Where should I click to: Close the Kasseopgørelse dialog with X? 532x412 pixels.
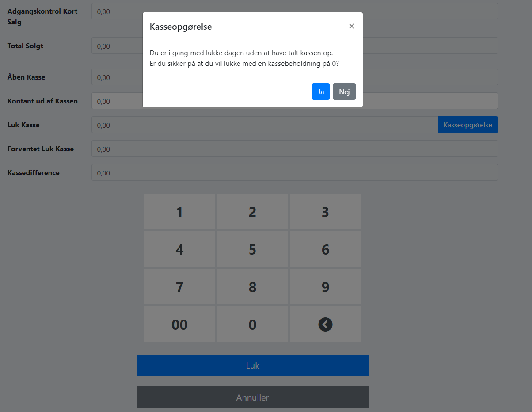[x=352, y=26]
